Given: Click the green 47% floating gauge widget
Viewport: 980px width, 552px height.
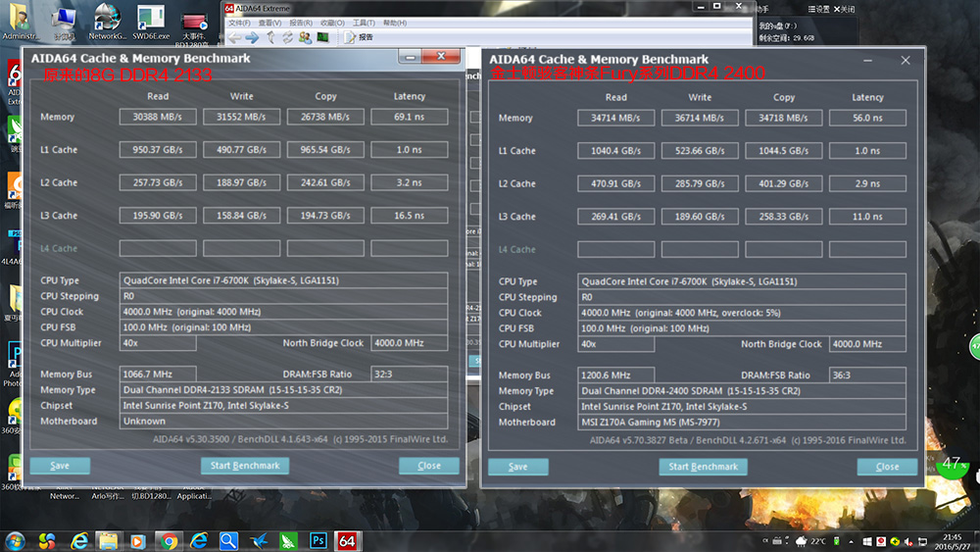Looking at the screenshot, I should pos(954,464).
